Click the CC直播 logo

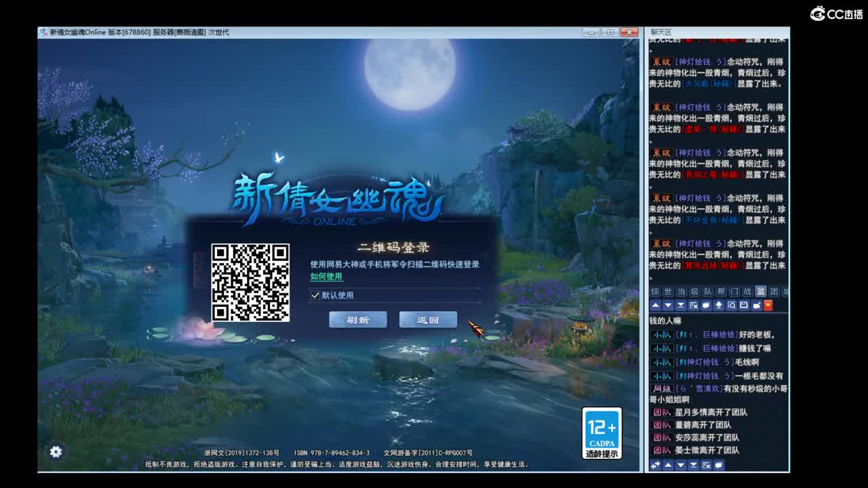click(x=836, y=14)
